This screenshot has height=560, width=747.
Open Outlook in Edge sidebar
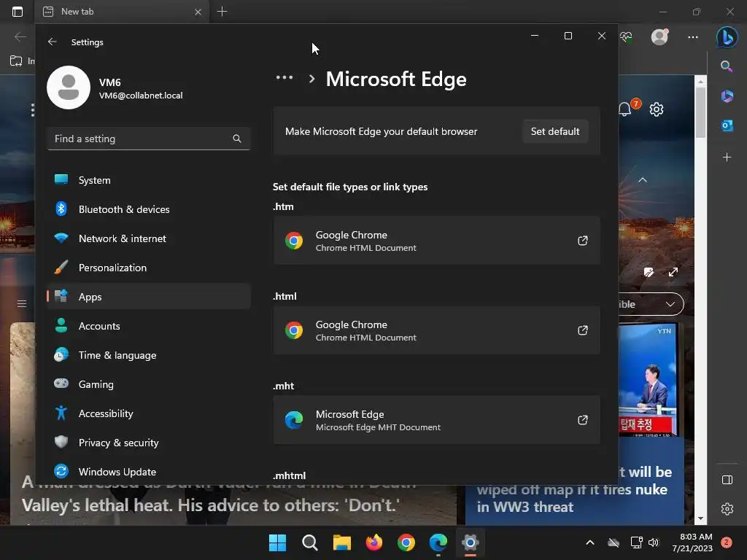coord(727,125)
